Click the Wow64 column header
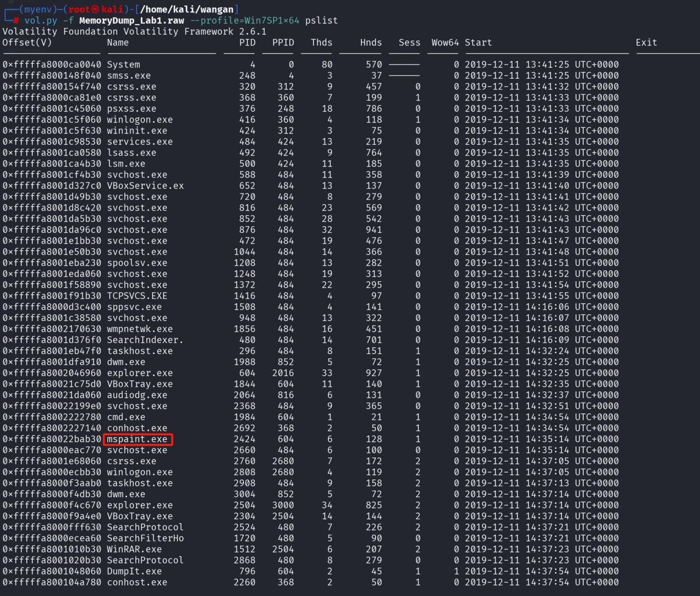 445,42
